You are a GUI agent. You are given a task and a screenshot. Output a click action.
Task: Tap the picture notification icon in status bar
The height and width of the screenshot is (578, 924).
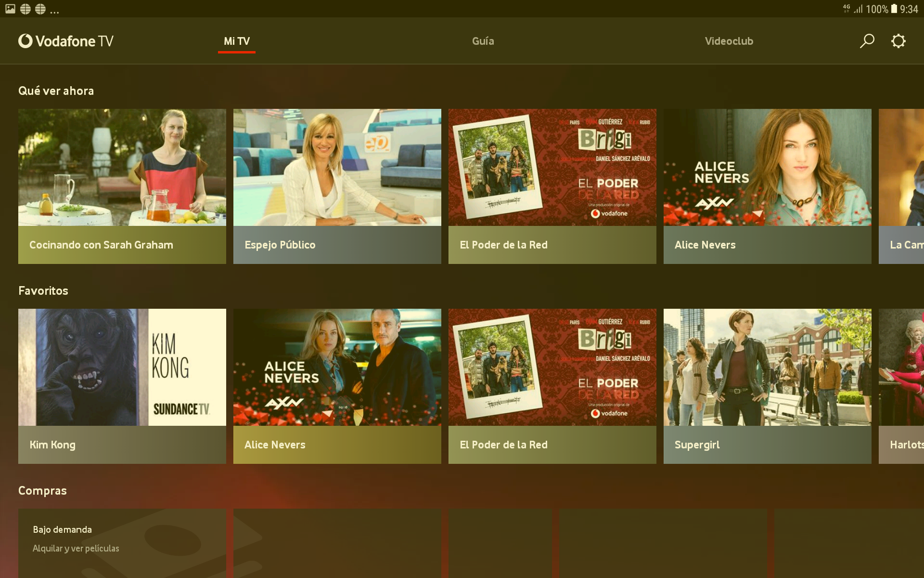point(10,9)
